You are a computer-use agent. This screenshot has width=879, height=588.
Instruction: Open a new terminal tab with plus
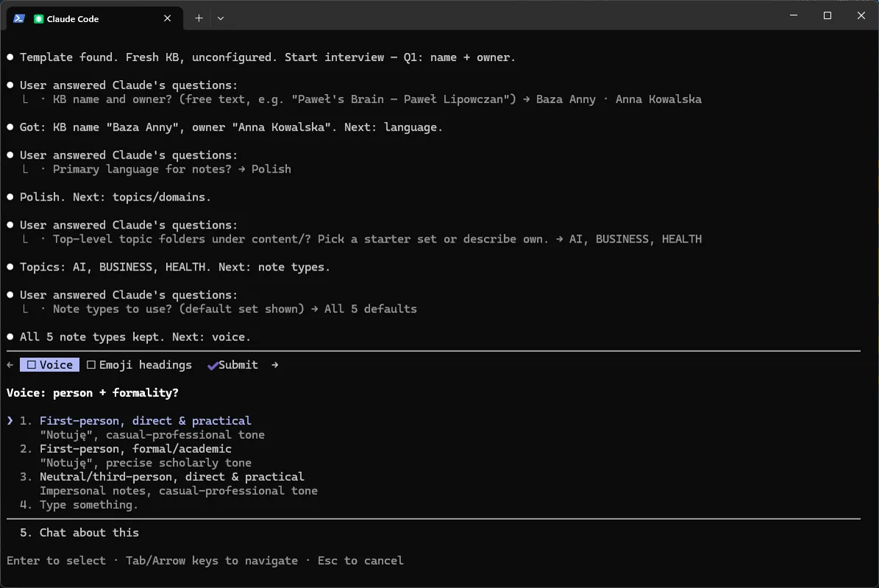click(x=199, y=18)
